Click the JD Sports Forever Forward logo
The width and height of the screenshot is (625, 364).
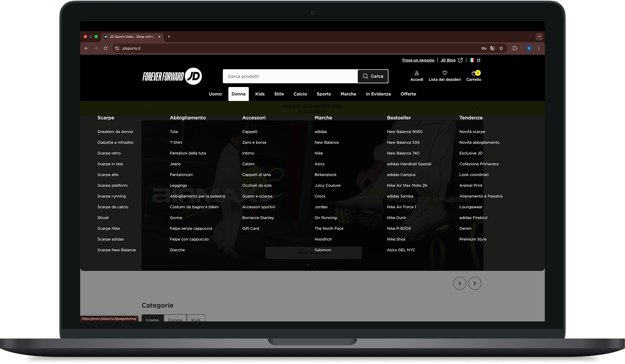pyautogui.click(x=172, y=76)
